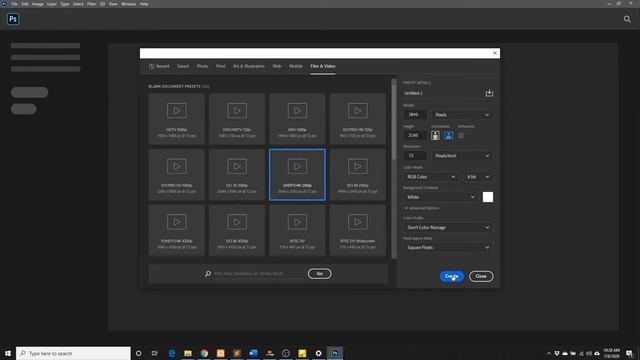Open the 8 bit depth dropdown
Viewport: 640px width, 360px height.
pyautogui.click(x=478, y=177)
